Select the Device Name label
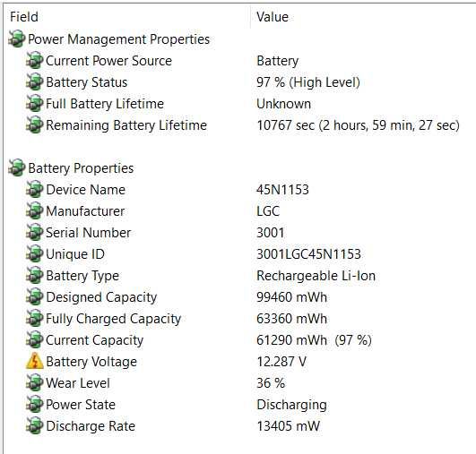 coord(85,190)
